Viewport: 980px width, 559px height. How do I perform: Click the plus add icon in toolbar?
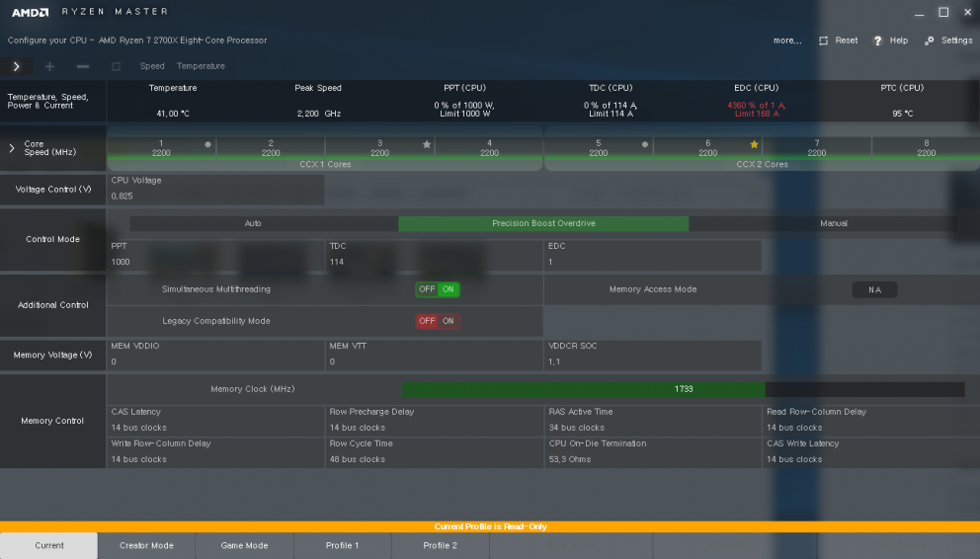[x=50, y=66]
